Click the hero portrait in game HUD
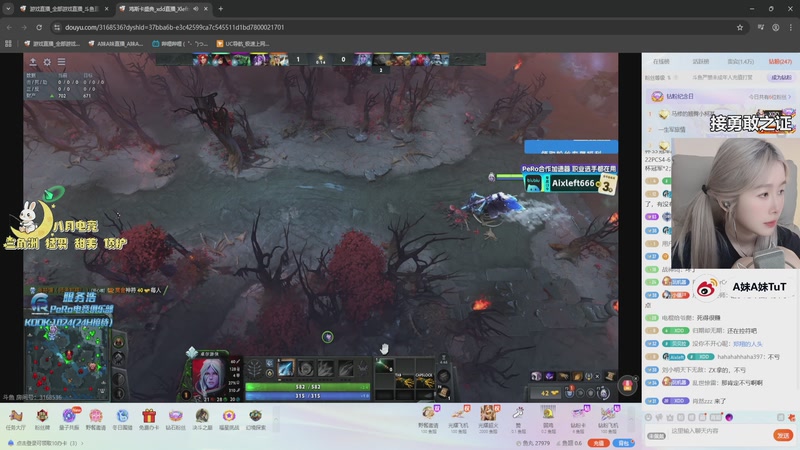 (209, 376)
